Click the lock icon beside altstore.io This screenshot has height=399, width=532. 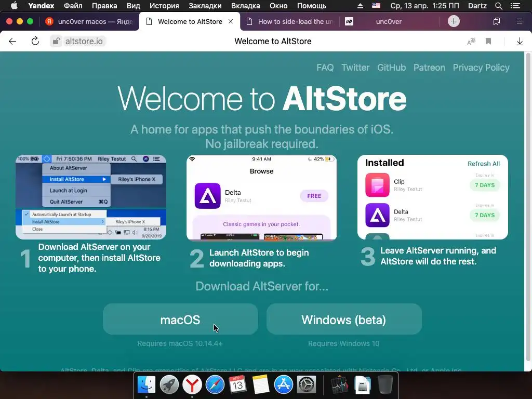click(x=56, y=42)
